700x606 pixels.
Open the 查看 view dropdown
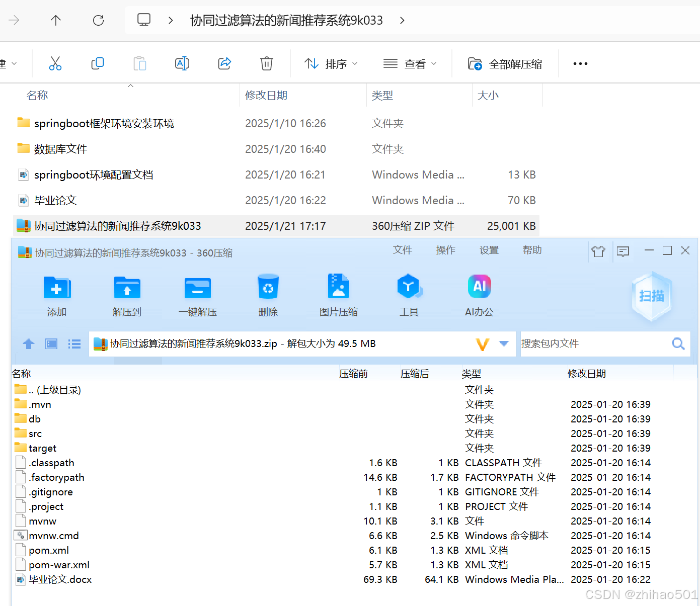click(410, 64)
